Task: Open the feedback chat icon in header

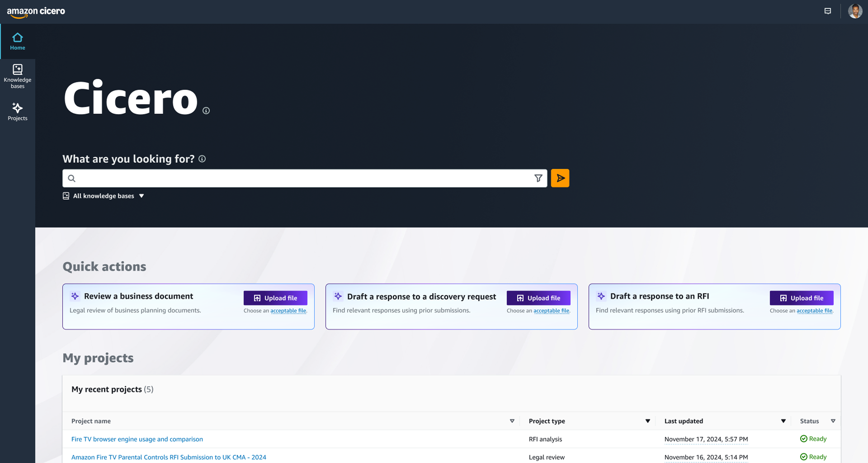Action: click(828, 11)
